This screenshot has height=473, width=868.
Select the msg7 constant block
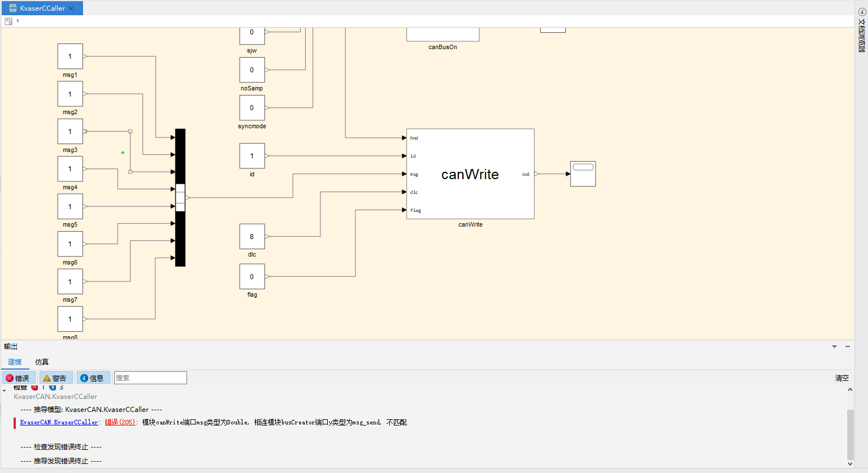(x=70, y=281)
